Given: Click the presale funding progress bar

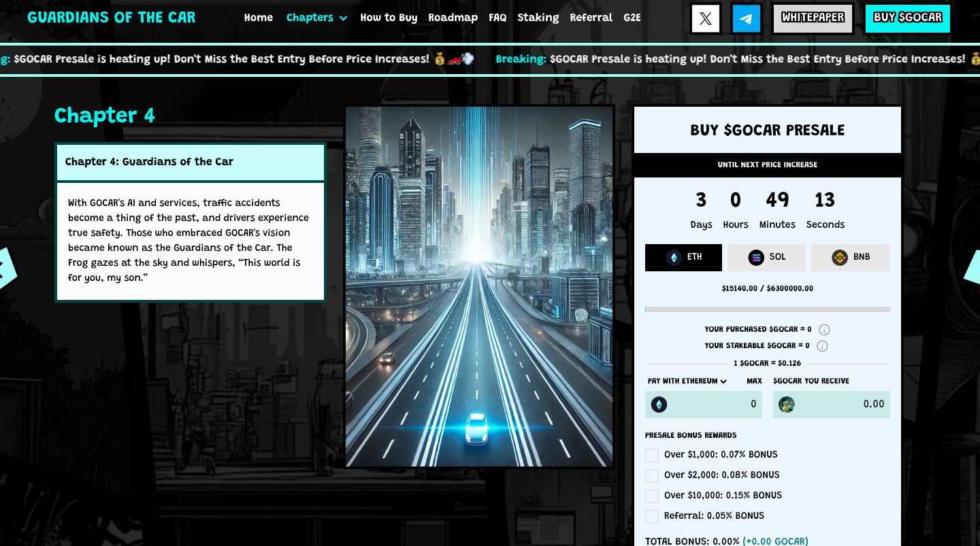Looking at the screenshot, I should [767, 309].
